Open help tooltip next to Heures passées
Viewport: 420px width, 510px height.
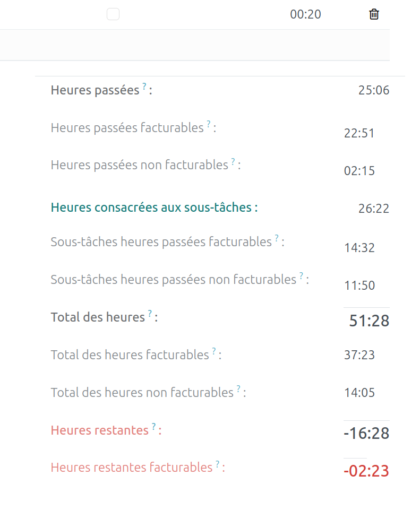[x=144, y=87]
